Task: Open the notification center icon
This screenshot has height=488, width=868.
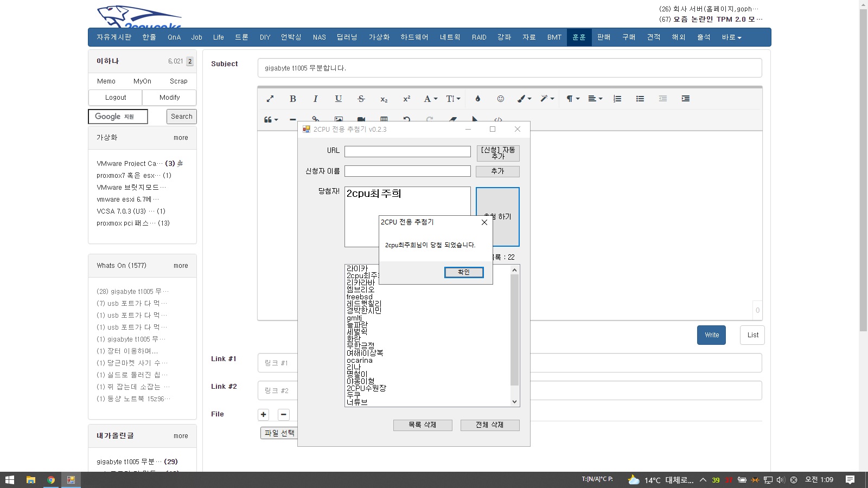Action: 850,480
